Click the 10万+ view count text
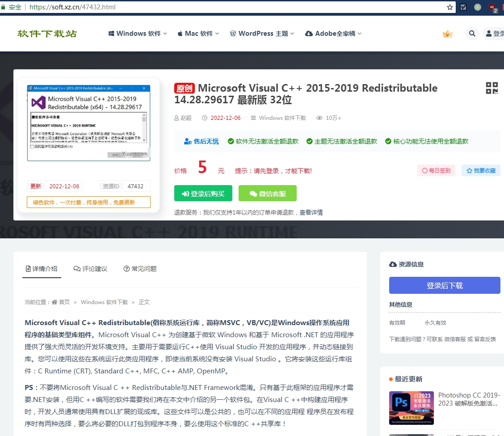This screenshot has width=504, height=436. click(333, 118)
